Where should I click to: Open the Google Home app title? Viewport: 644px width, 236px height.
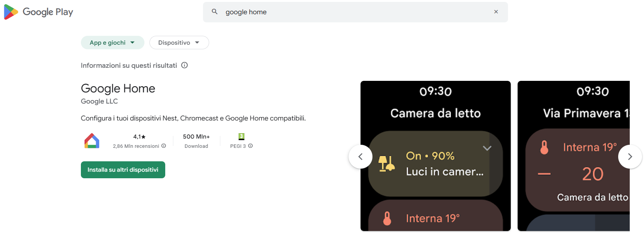pyautogui.click(x=118, y=89)
